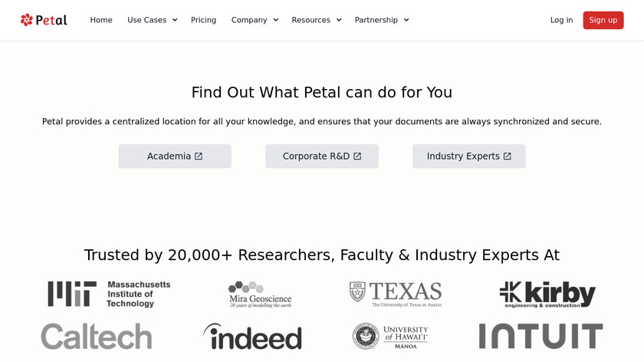Viewport: 644px width, 362px height.
Task: Open the Partnership dropdown chevron
Action: [406, 20]
